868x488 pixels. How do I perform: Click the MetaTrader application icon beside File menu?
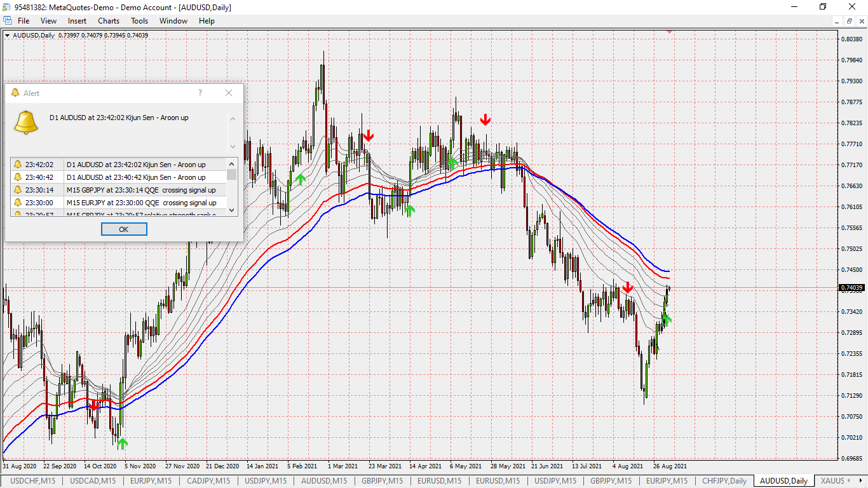pos(7,21)
